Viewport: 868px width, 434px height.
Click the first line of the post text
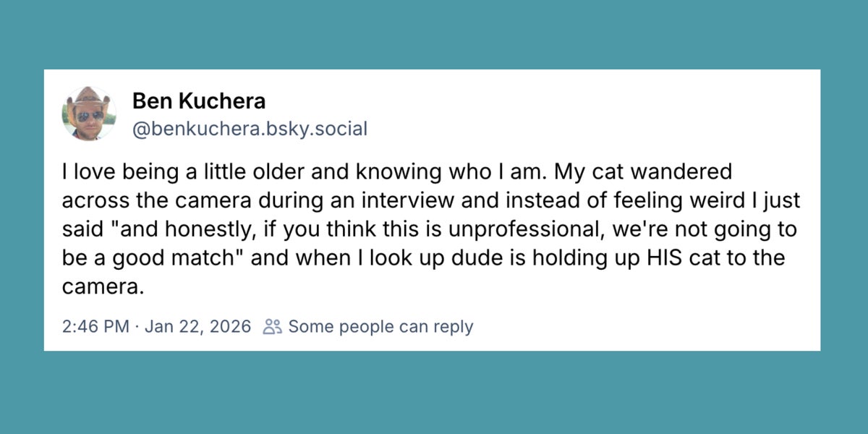tap(396, 172)
